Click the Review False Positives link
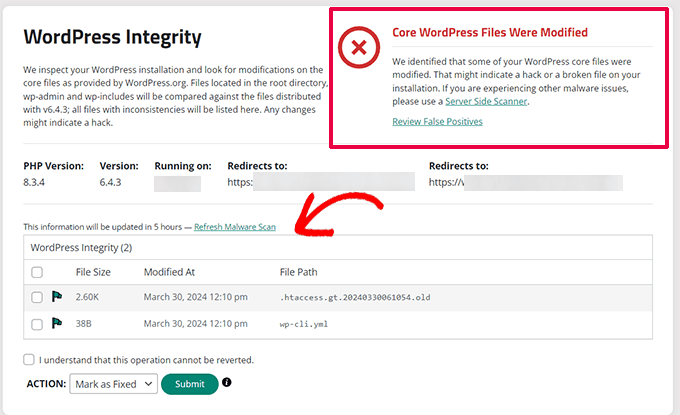 (x=438, y=122)
